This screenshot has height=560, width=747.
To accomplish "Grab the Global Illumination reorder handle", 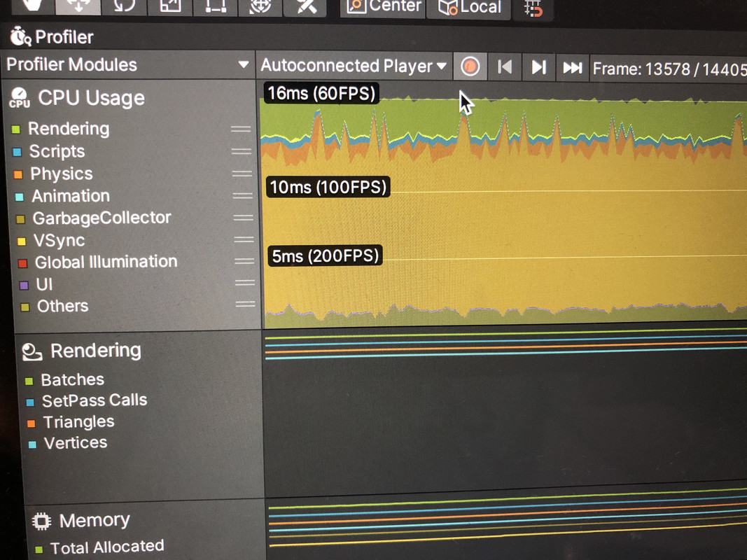I will pyautogui.click(x=244, y=261).
